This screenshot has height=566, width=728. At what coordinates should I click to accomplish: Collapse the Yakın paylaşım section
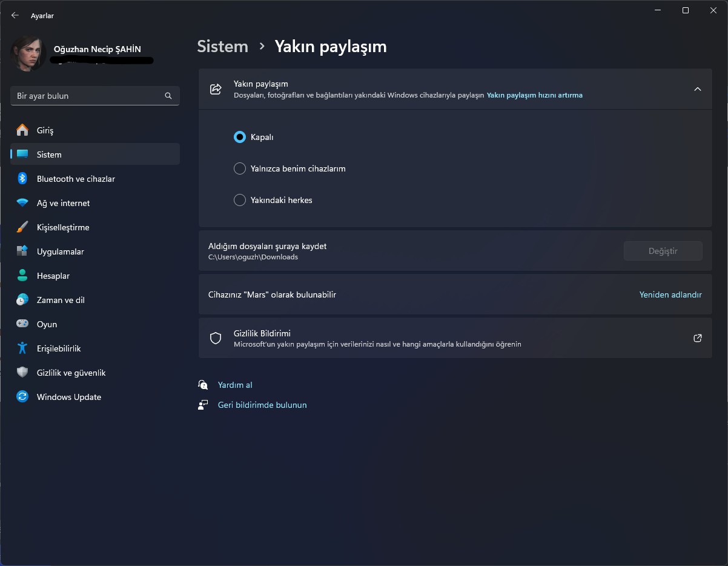coord(698,88)
